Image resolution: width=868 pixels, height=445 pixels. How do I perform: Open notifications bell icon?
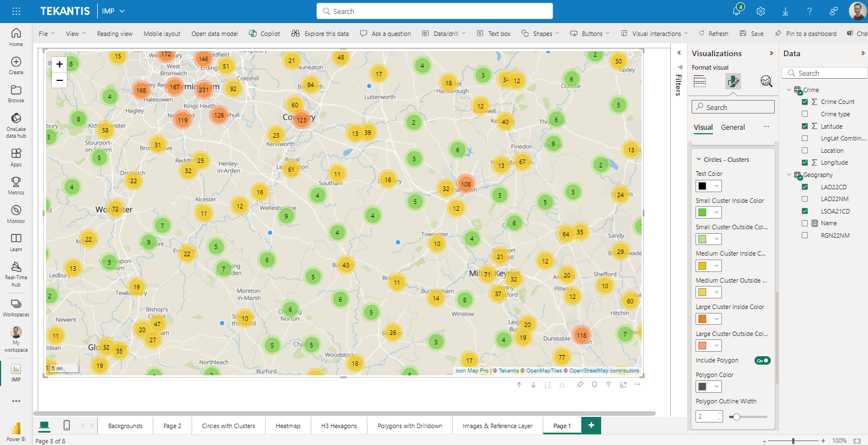pos(737,11)
